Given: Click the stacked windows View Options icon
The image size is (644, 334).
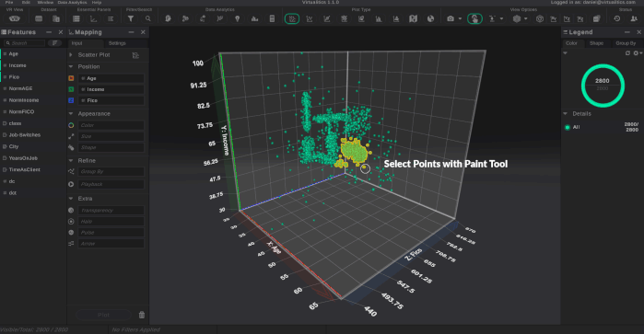Looking at the screenshot, I should 596,18.
